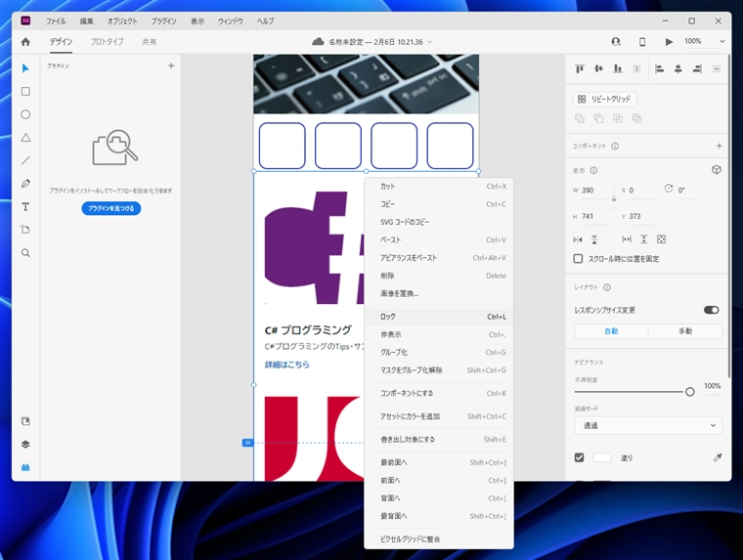Select the Rectangle tool

[x=25, y=91]
